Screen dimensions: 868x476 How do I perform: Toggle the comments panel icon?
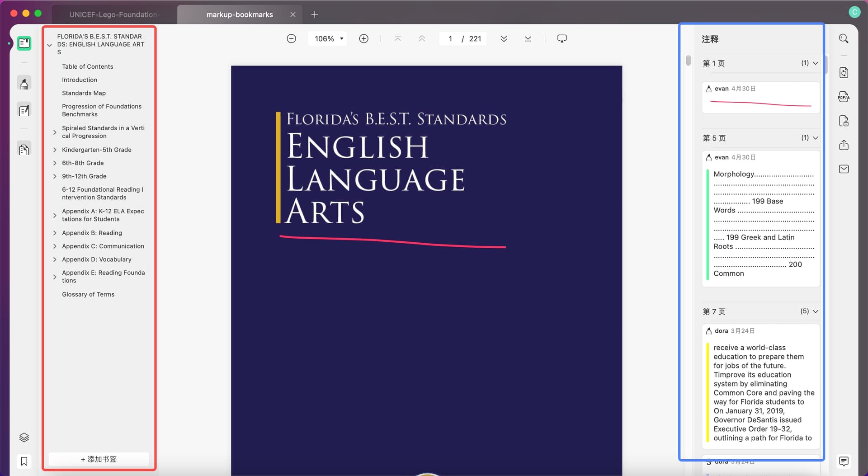pyautogui.click(x=843, y=461)
